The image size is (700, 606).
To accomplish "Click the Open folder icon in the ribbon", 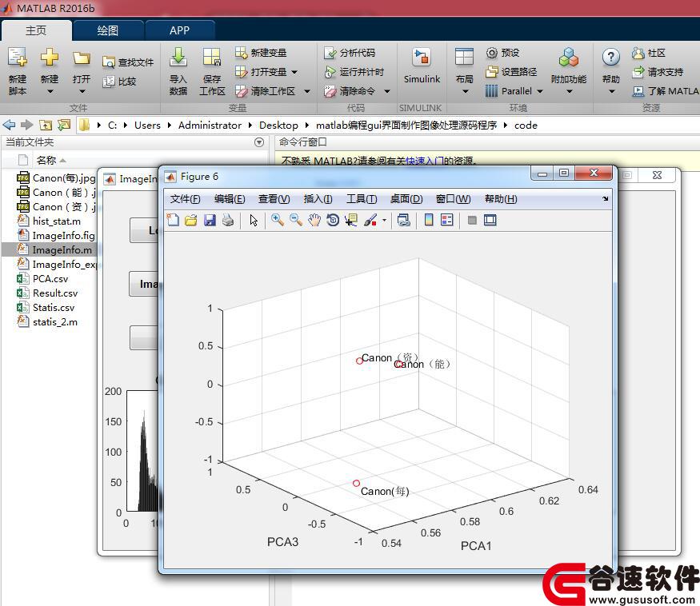I will click(x=82, y=58).
